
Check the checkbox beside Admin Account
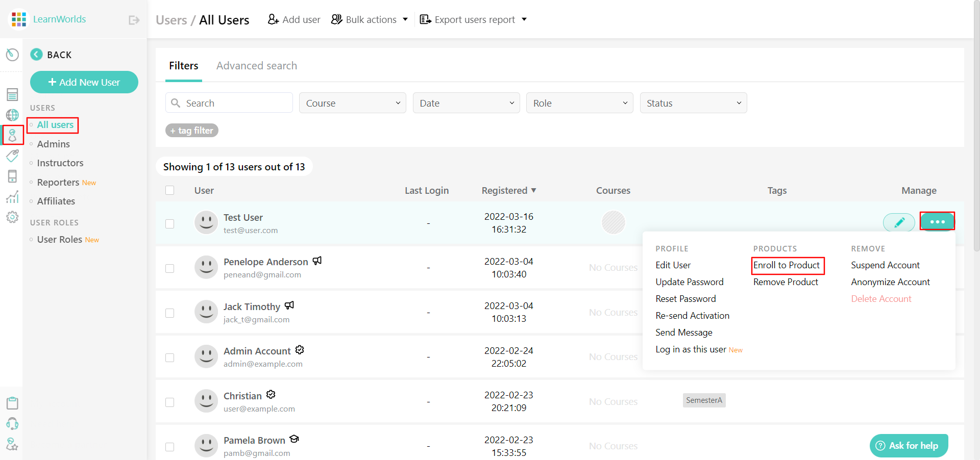(x=170, y=357)
